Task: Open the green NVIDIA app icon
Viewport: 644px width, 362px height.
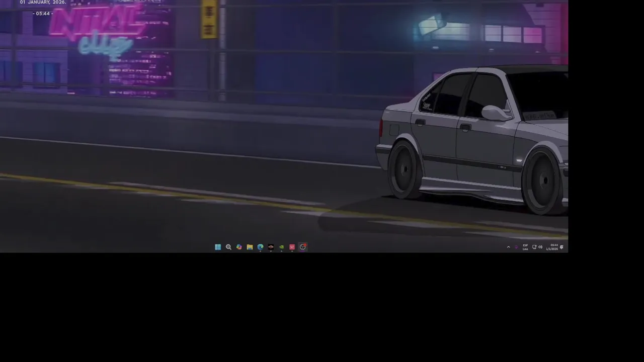Action: click(x=281, y=247)
